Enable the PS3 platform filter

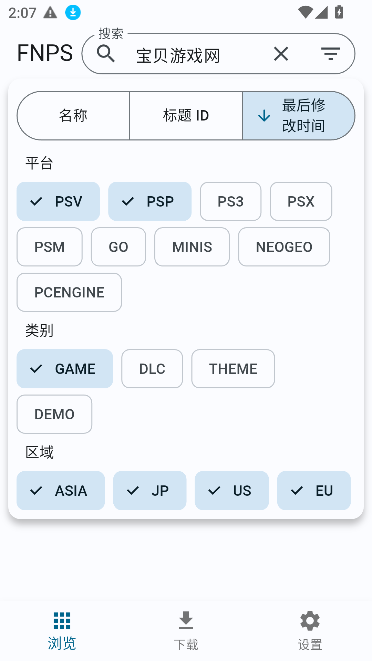tap(231, 202)
